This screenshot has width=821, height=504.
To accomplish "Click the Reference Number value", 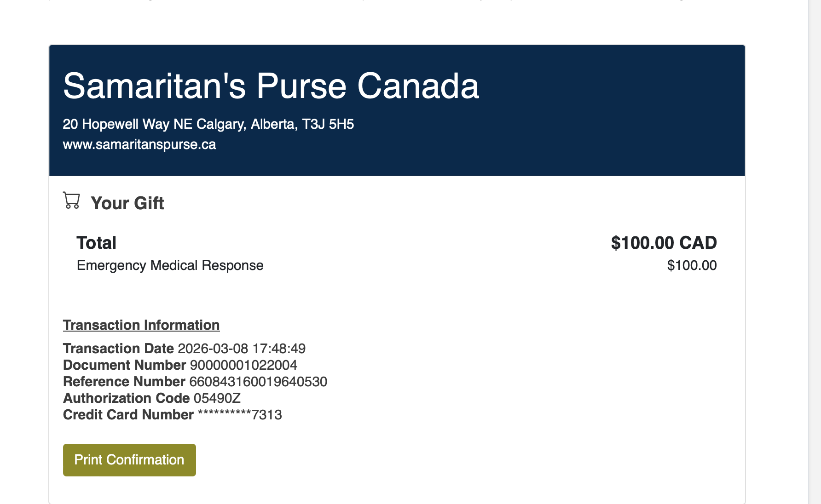I will [258, 382].
